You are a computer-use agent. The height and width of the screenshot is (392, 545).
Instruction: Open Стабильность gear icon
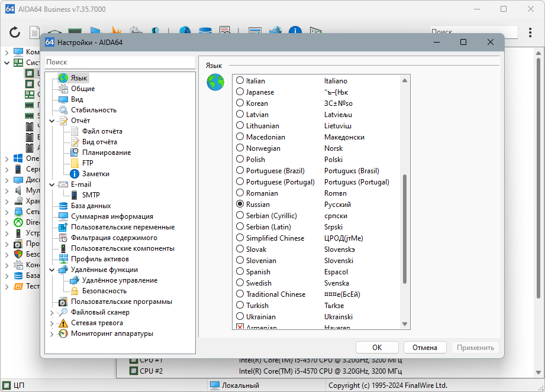pos(63,110)
